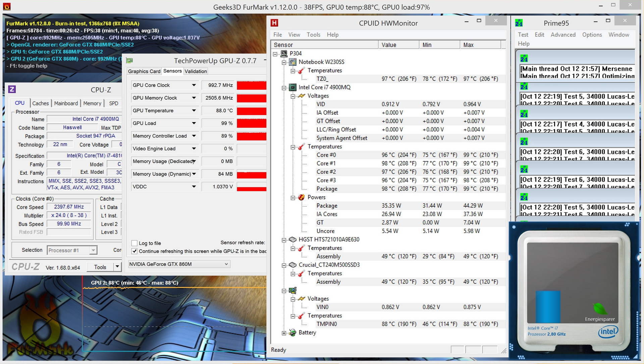Open the NVIDIA GeForce GTX 860M selector
This screenshot has height=364, width=644.
(179, 264)
